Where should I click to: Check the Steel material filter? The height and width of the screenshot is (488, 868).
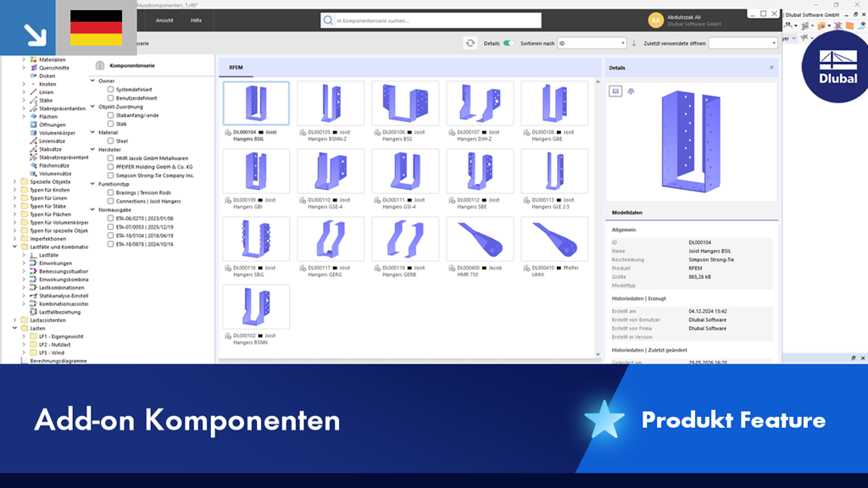click(x=111, y=141)
